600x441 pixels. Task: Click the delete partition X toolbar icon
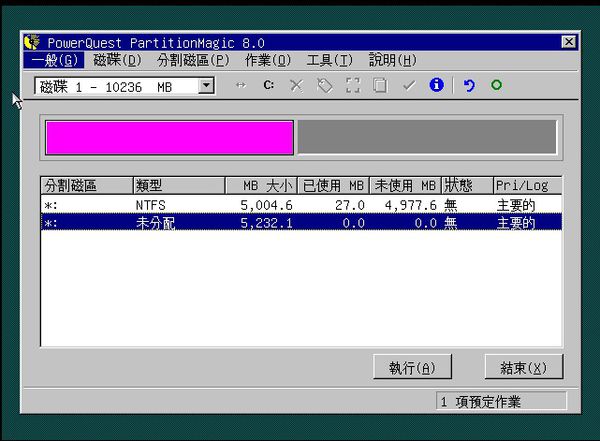[296, 85]
